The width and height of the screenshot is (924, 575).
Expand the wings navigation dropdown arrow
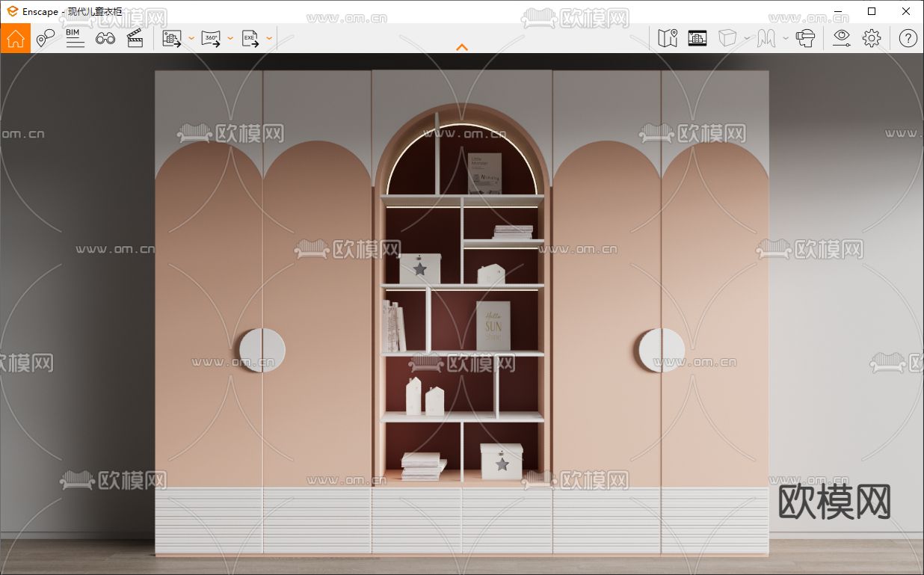[786, 38]
